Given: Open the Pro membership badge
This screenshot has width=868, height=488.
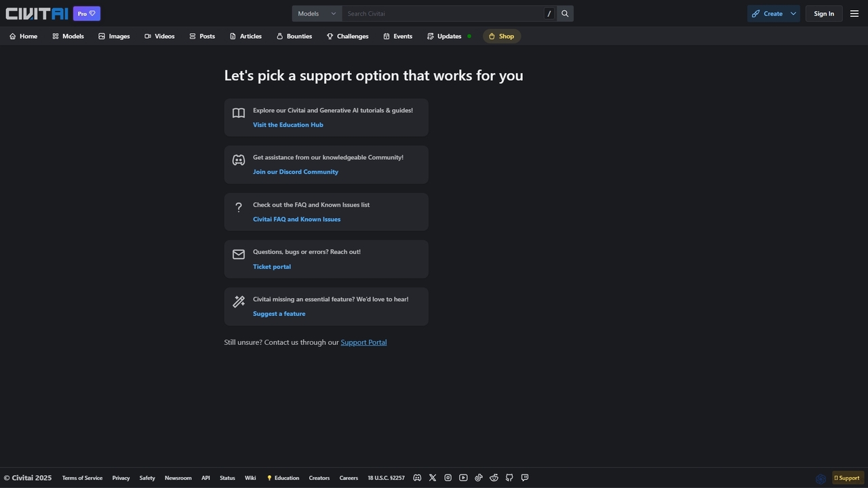Looking at the screenshot, I should (87, 14).
